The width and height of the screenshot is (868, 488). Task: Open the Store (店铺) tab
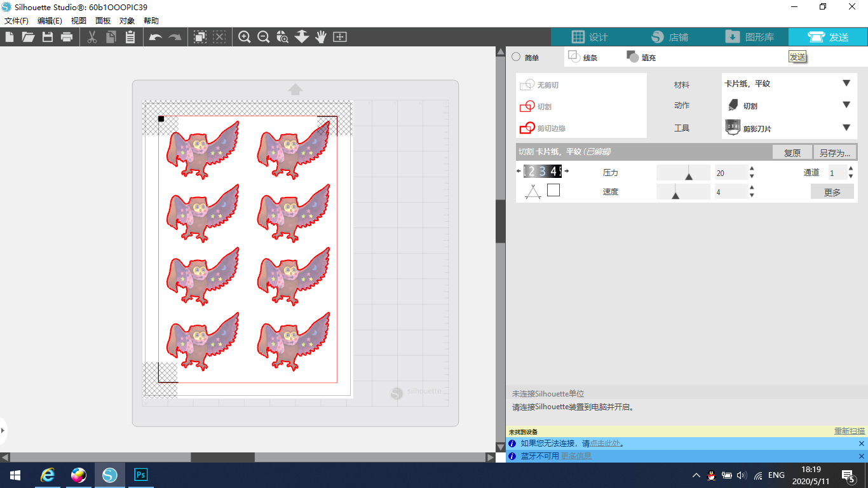[x=670, y=37]
